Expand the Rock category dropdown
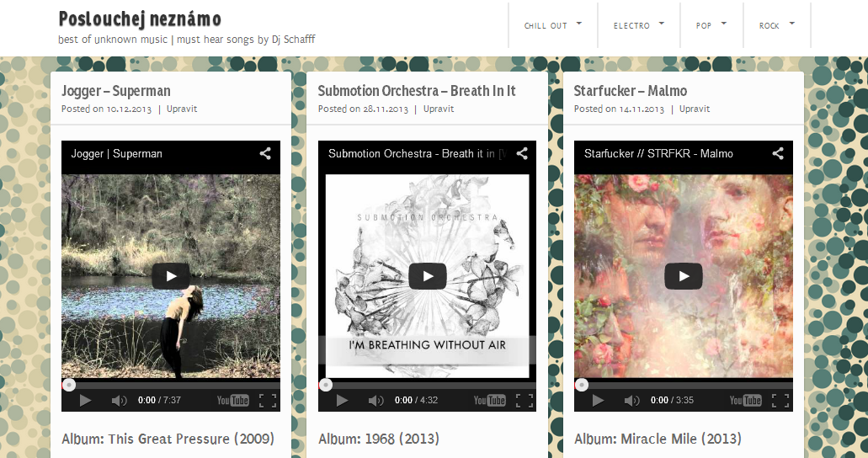This screenshot has height=458, width=868. (777, 25)
